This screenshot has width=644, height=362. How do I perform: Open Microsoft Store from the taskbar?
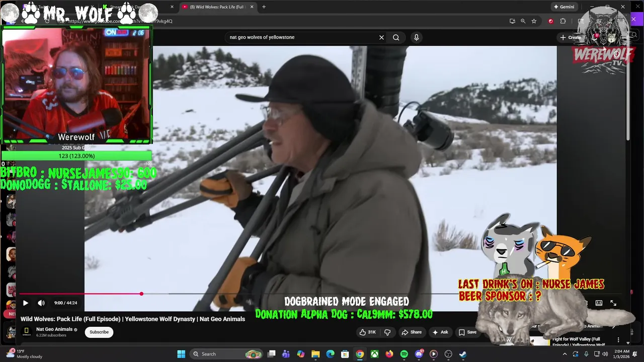(x=345, y=354)
